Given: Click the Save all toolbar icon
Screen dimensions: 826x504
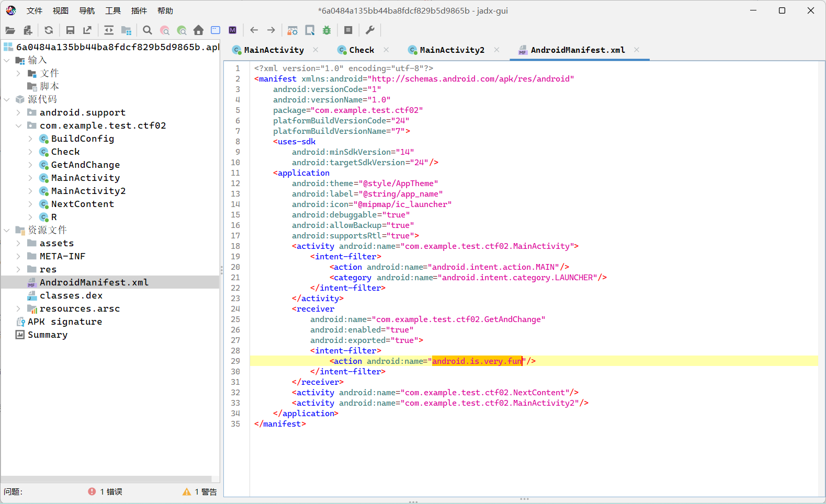Looking at the screenshot, I should tap(70, 30).
